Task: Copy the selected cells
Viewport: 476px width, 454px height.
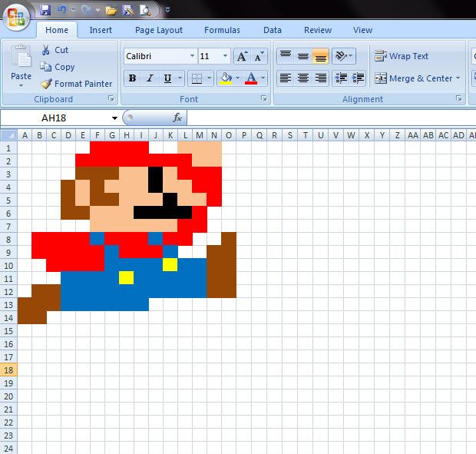Action: click(58, 67)
